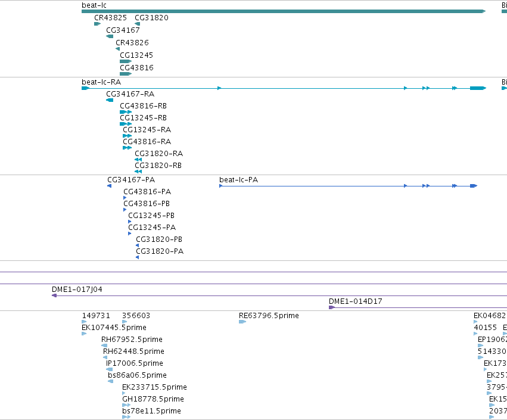The image size is (507, 420).
Task: Click the CR43825 label text
Action: coord(111,18)
